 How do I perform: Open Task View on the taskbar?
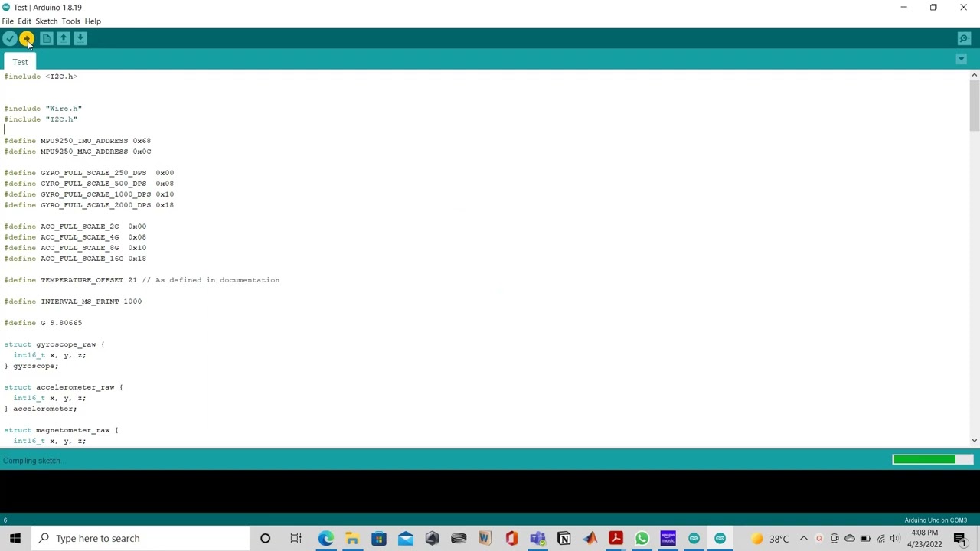coord(296,538)
